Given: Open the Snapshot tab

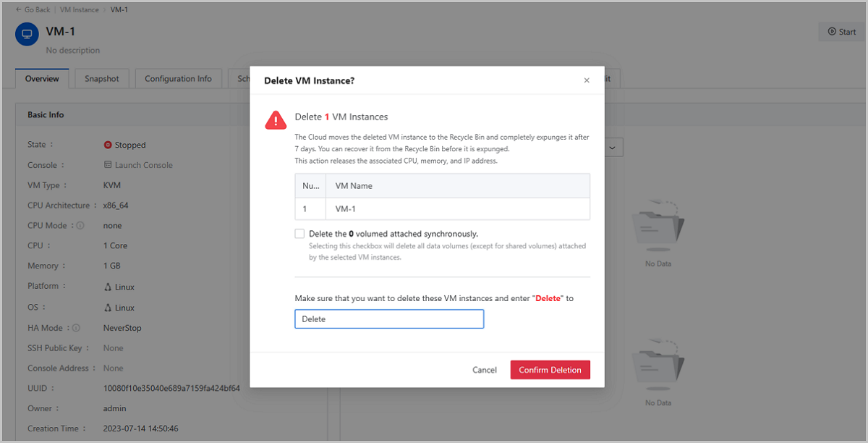Looking at the screenshot, I should click(101, 79).
